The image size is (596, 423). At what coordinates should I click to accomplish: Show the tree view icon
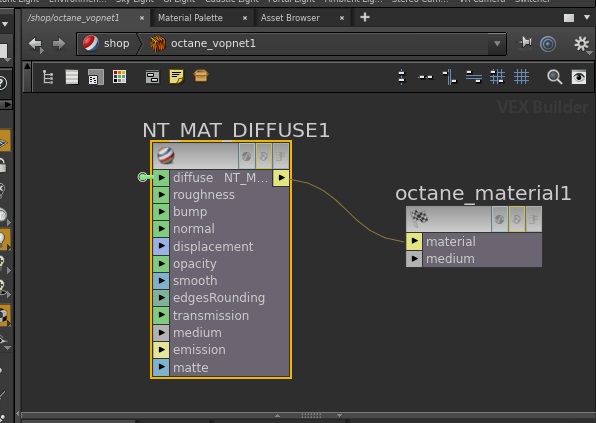[x=48, y=77]
